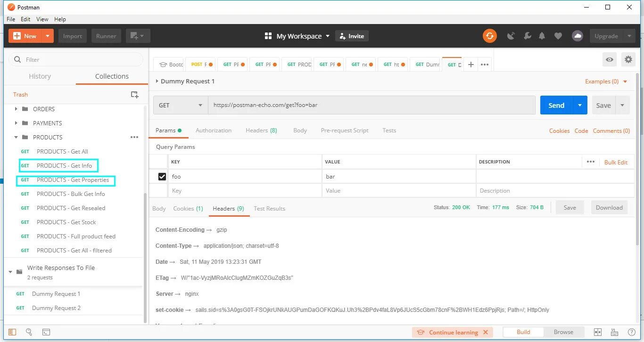Open the New button dropdown arrow
The height and width of the screenshot is (342, 644).
click(48, 36)
